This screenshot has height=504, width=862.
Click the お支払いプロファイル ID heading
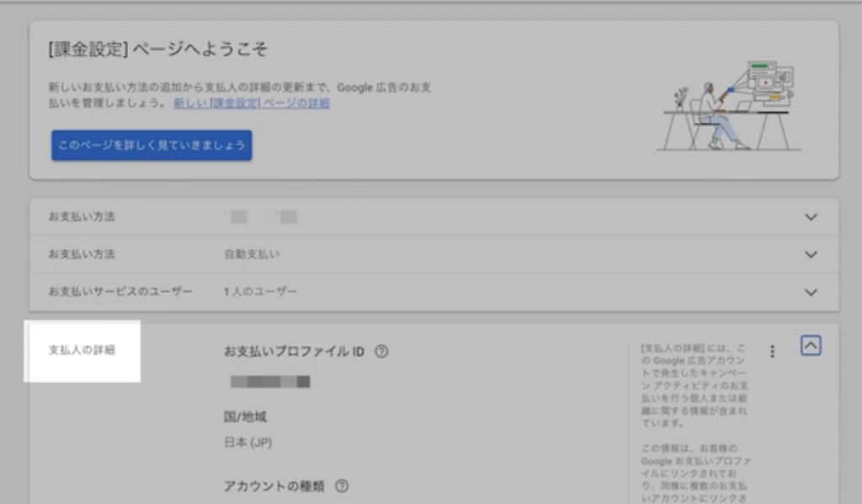[x=294, y=352]
